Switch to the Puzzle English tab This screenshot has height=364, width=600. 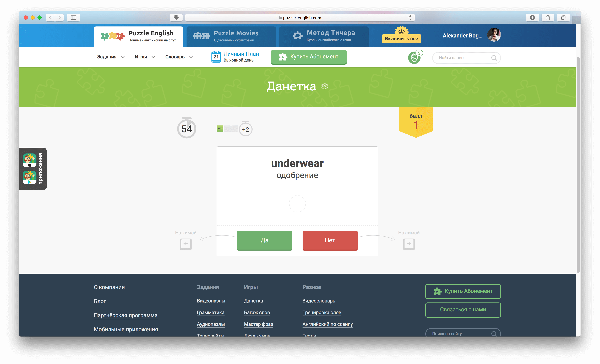click(138, 37)
